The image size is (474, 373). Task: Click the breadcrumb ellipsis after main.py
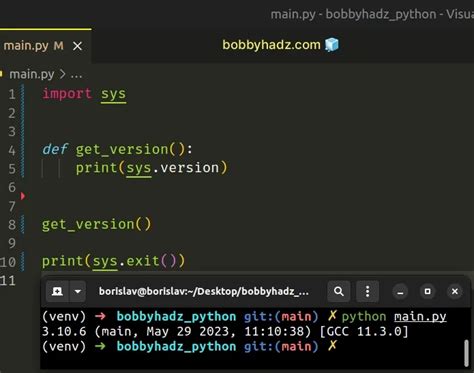[x=76, y=75]
